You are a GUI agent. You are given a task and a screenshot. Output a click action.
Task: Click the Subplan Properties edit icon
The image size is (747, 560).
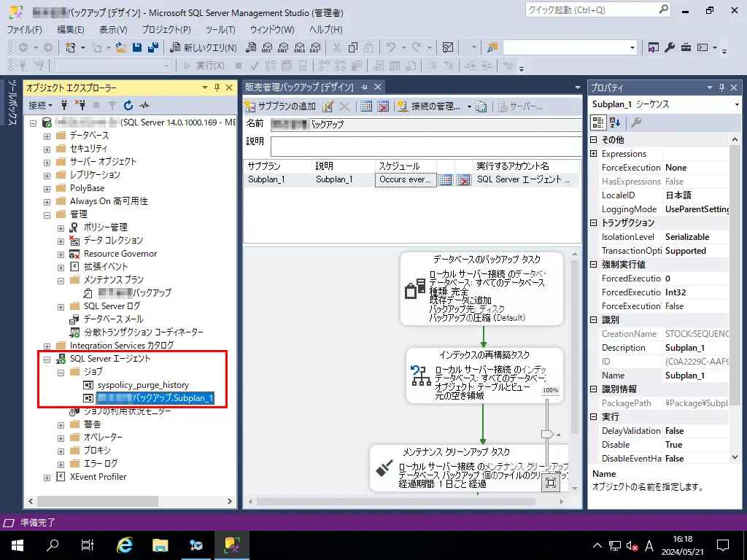(x=328, y=106)
